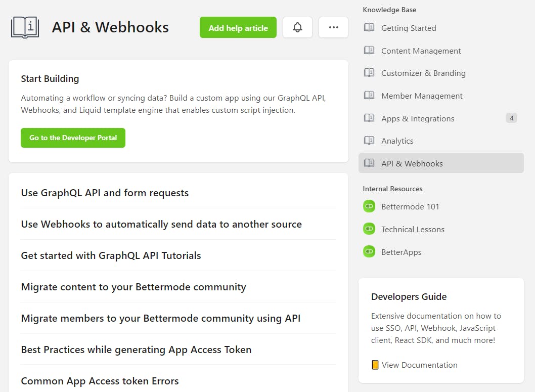Click the Getting Started book icon

(369, 28)
